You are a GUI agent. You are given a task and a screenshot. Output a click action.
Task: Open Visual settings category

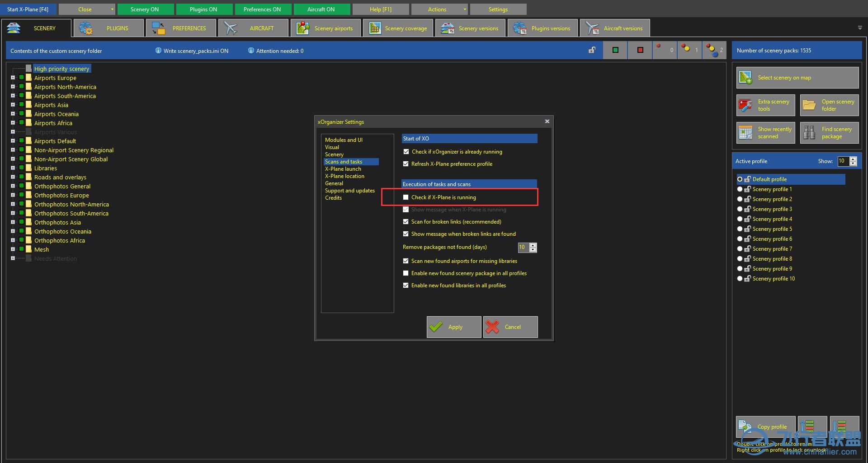click(332, 147)
